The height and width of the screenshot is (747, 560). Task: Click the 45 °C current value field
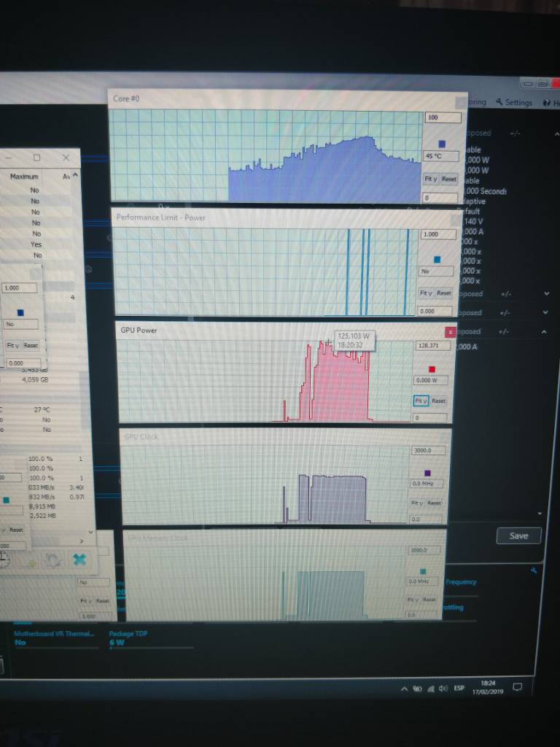pyautogui.click(x=441, y=156)
